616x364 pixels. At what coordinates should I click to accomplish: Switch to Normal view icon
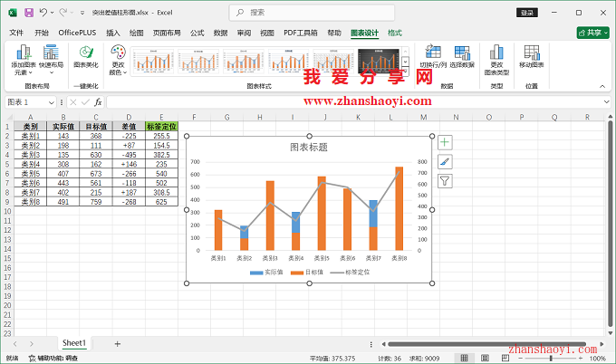(x=464, y=358)
